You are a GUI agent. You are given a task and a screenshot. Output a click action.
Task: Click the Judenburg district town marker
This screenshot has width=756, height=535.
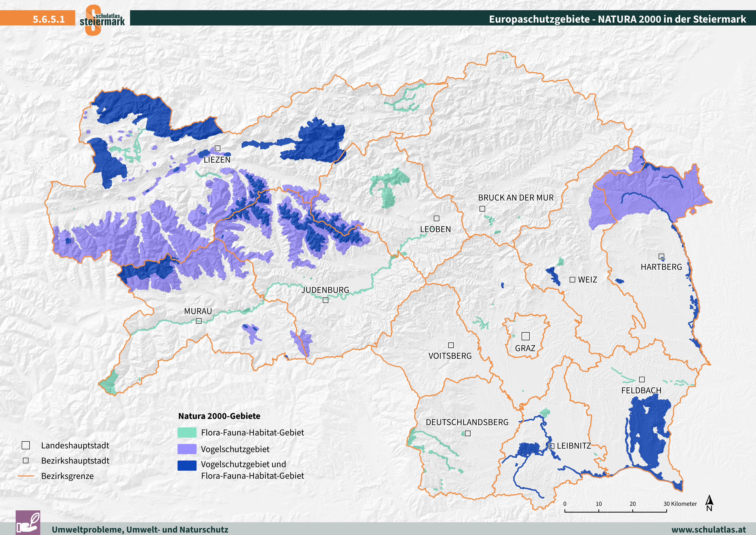(x=326, y=300)
